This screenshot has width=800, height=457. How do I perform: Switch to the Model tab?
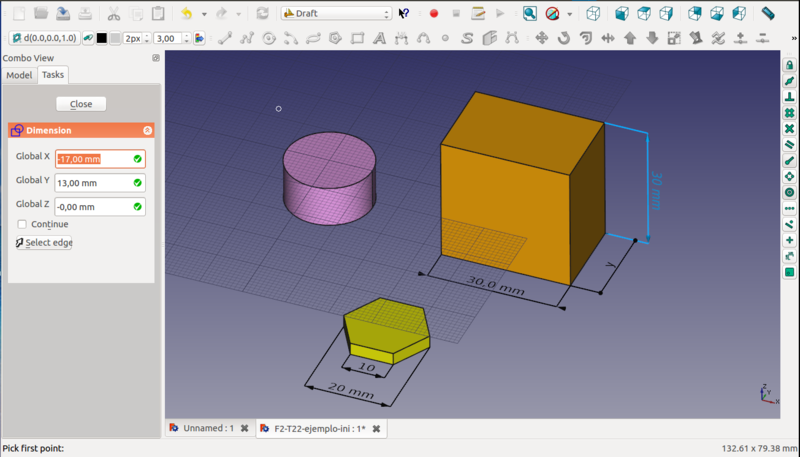[x=19, y=75]
